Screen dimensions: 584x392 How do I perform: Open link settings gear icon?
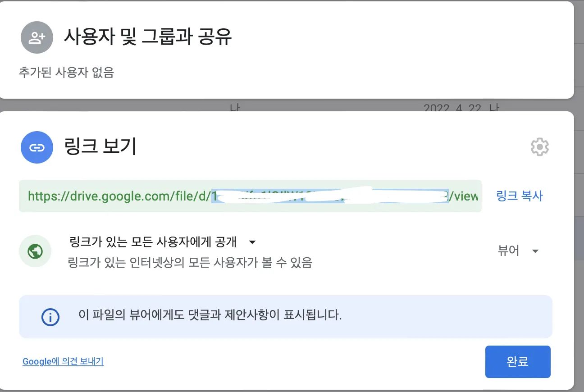point(539,147)
